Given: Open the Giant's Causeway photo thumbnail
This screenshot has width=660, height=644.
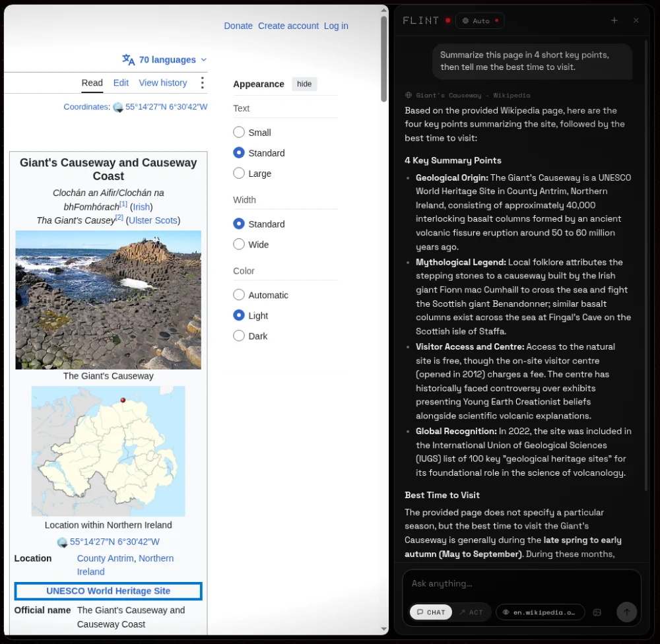Looking at the screenshot, I should tap(108, 300).
